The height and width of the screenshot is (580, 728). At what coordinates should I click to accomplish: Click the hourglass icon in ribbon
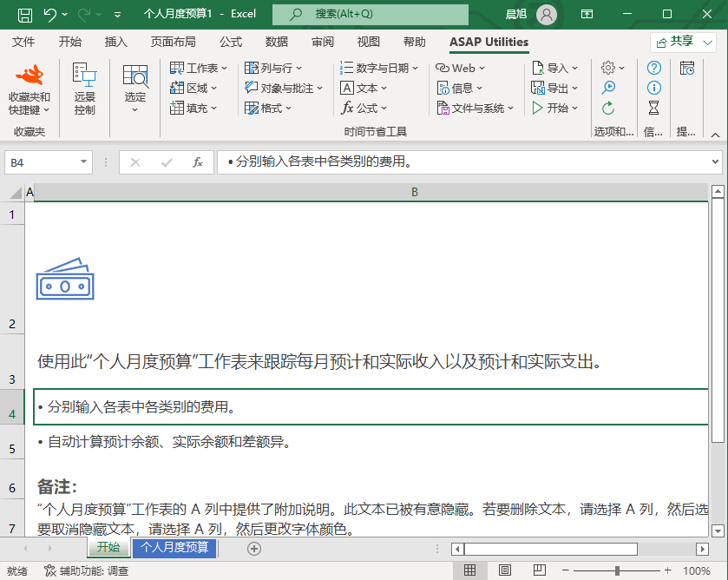coord(653,108)
